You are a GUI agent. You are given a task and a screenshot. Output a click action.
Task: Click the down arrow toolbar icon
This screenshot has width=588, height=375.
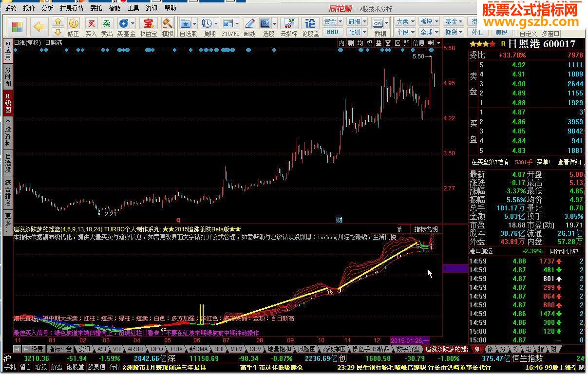58,32
